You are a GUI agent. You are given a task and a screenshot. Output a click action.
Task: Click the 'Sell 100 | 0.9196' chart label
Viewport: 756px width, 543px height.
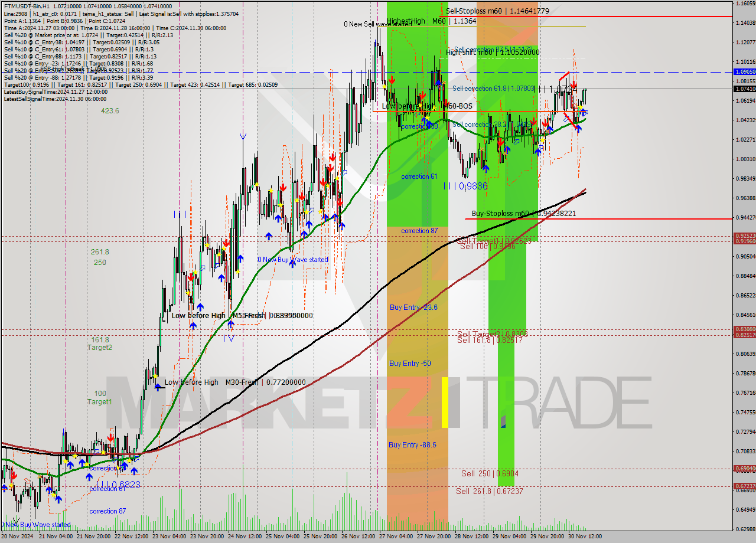pyautogui.click(x=488, y=246)
